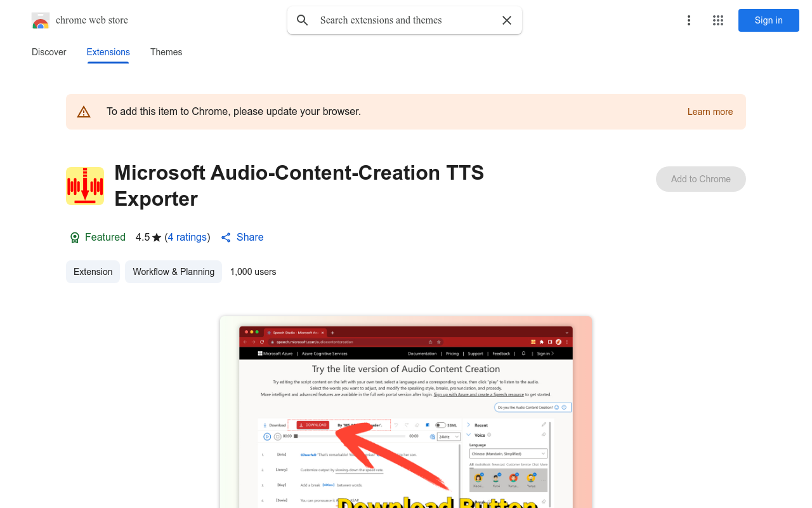Image resolution: width=812 pixels, height=508 pixels.
Task: Go to the Discover tab
Action: (x=49, y=52)
